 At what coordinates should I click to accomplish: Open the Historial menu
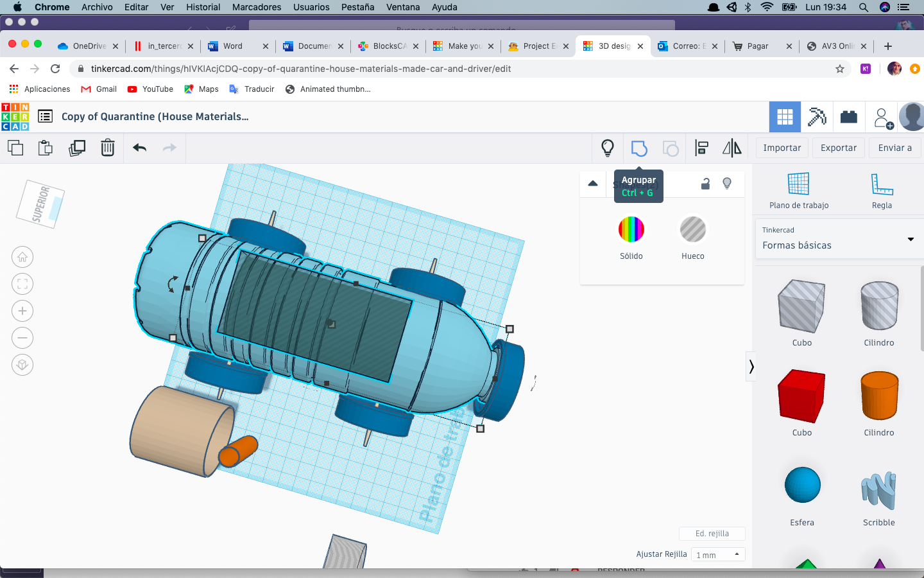click(x=203, y=7)
